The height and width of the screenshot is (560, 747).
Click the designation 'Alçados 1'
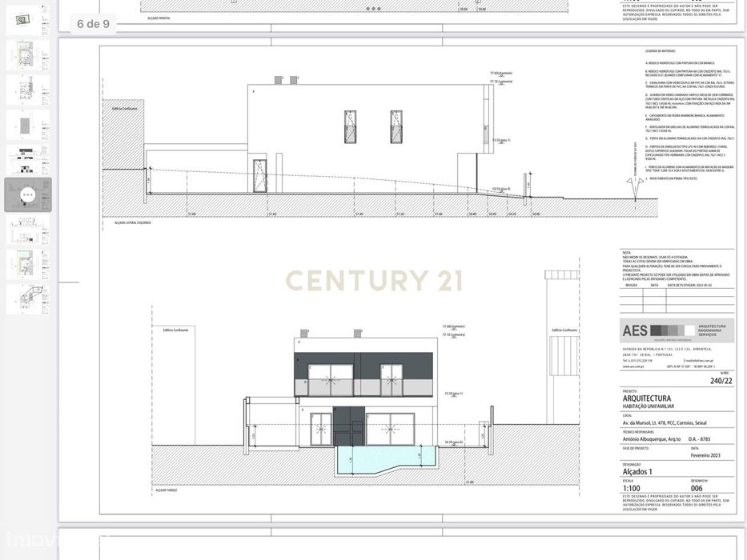637,471
